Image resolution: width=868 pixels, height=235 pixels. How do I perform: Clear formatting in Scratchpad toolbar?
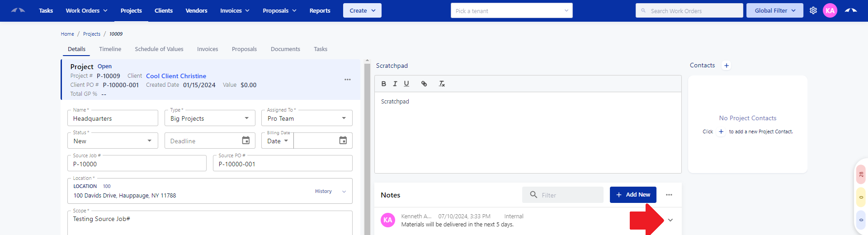click(442, 84)
